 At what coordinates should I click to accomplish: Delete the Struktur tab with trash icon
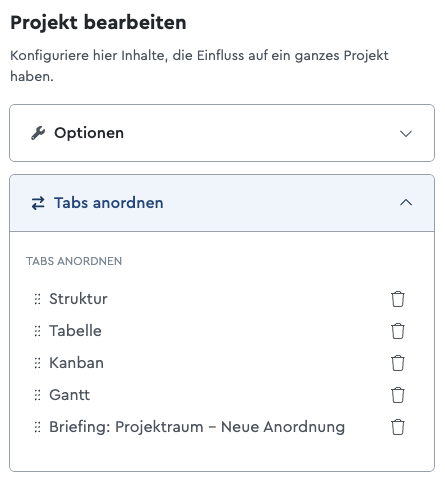point(398,299)
